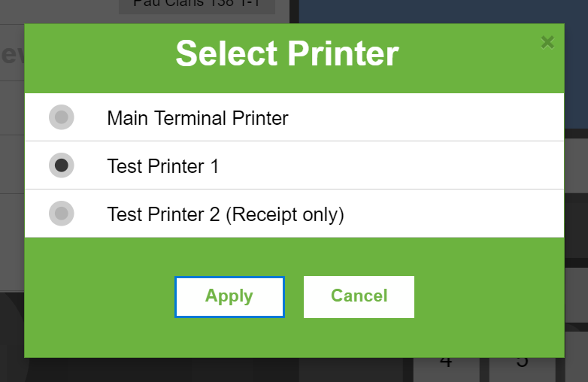Viewport: 588px width, 382px height.
Task: Choose the Test Printer 1 radio button
Action: pyautogui.click(x=62, y=165)
